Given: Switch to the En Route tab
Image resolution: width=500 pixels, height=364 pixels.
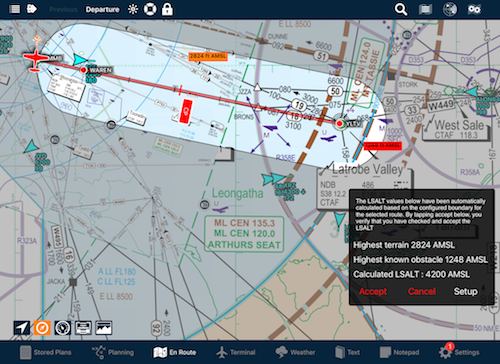Looking at the screenshot, I should point(174,352).
